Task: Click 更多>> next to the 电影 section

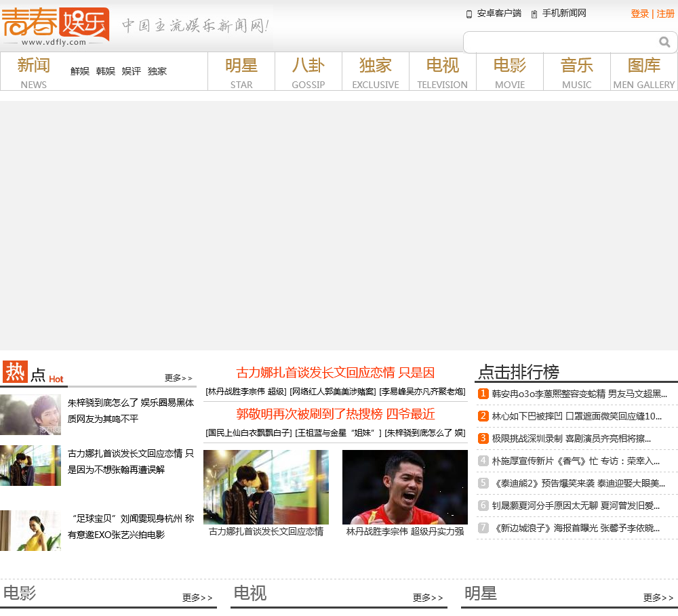Action: pyautogui.click(x=197, y=598)
